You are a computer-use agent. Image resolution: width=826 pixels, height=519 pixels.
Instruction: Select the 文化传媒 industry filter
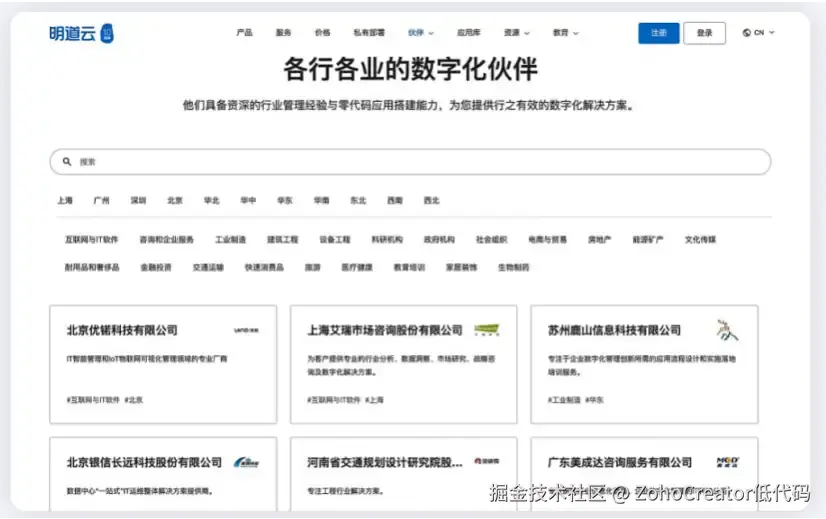pos(700,240)
